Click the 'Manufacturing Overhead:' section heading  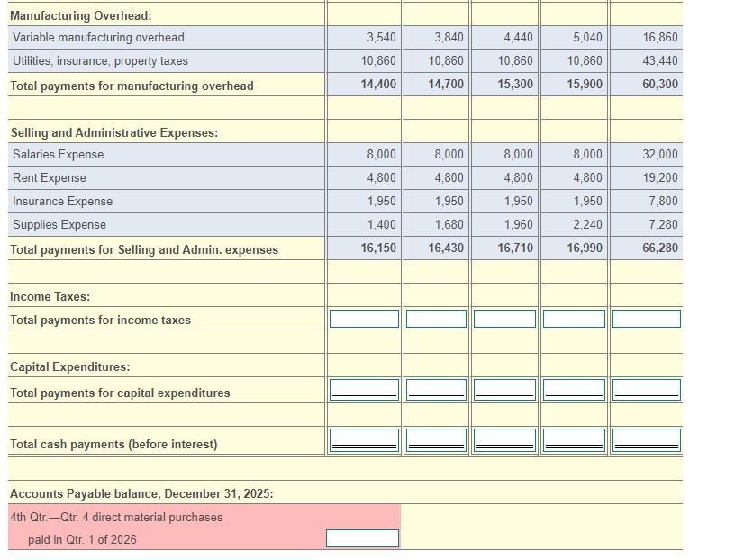pos(81,15)
